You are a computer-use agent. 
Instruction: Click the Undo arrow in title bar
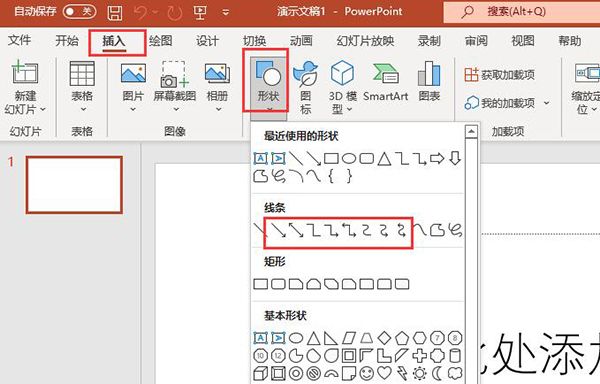click(x=141, y=13)
